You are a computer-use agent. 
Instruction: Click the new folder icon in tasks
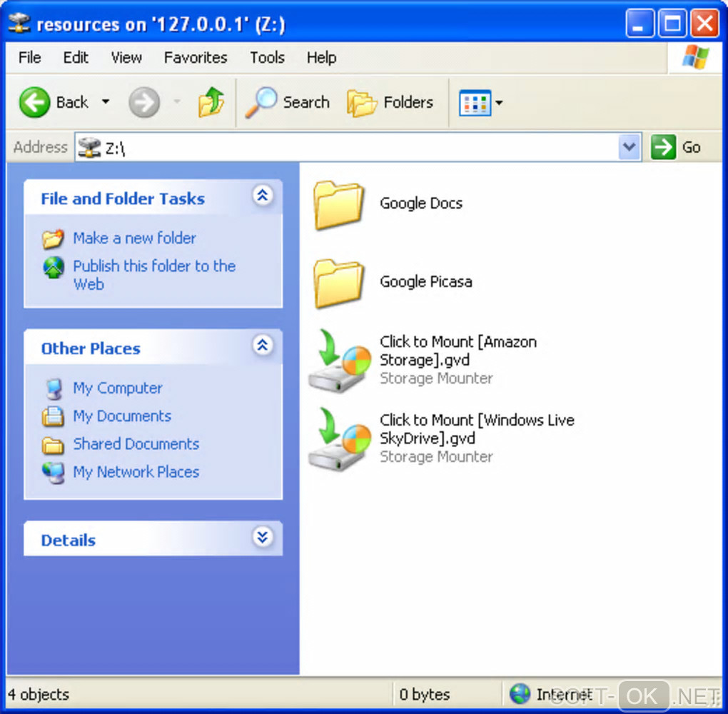(53, 238)
